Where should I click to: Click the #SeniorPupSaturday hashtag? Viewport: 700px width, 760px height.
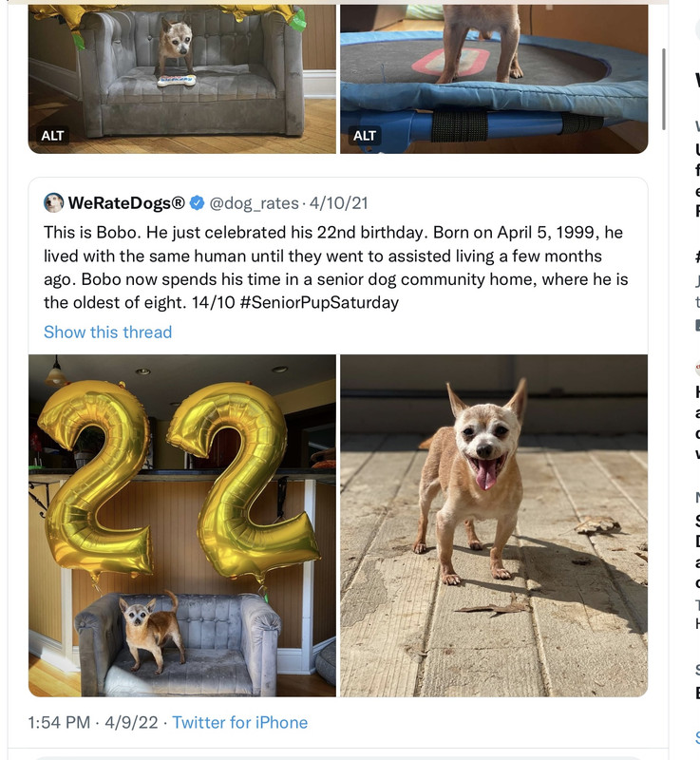click(x=319, y=302)
